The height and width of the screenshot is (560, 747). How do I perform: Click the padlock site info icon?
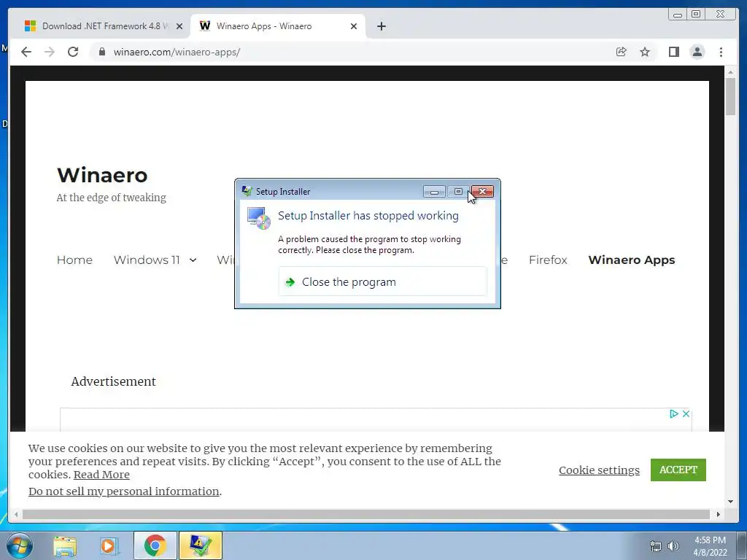click(x=102, y=52)
